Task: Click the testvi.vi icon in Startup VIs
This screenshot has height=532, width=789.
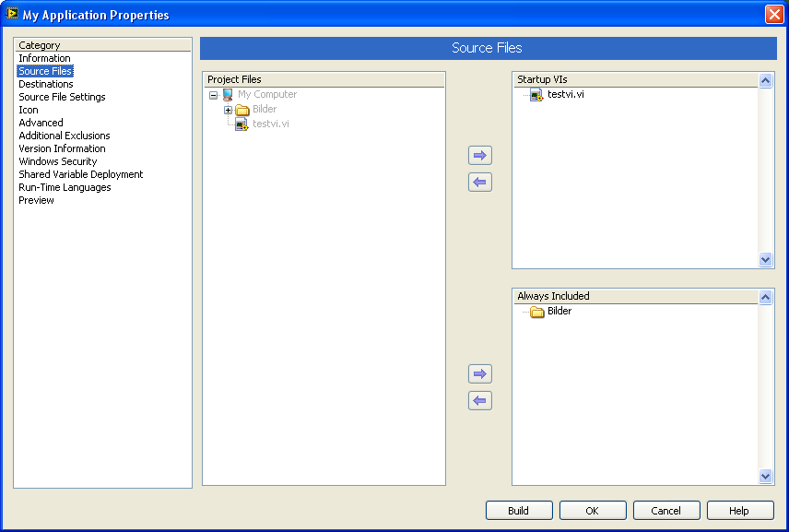Action: pyautogui.click(x=536, y=95)
